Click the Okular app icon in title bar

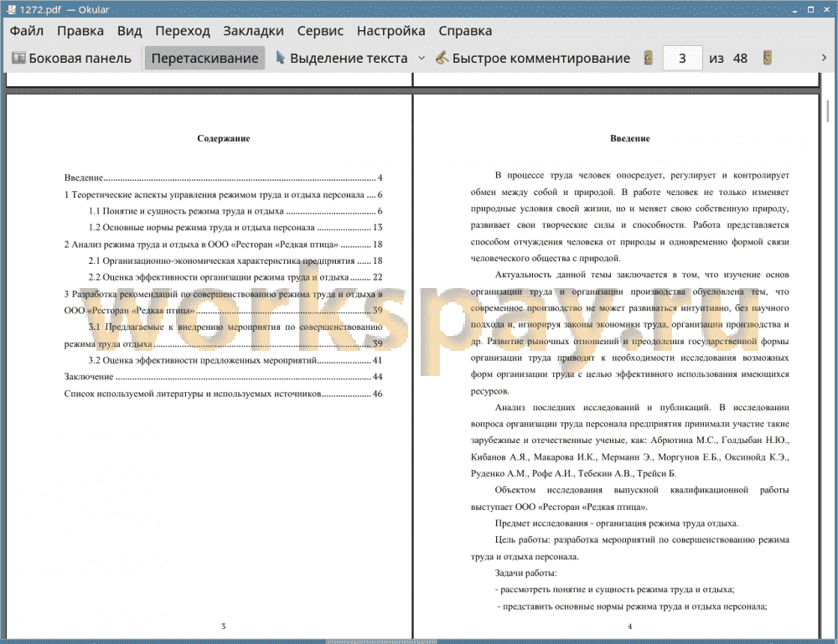[x=11, y=9]
